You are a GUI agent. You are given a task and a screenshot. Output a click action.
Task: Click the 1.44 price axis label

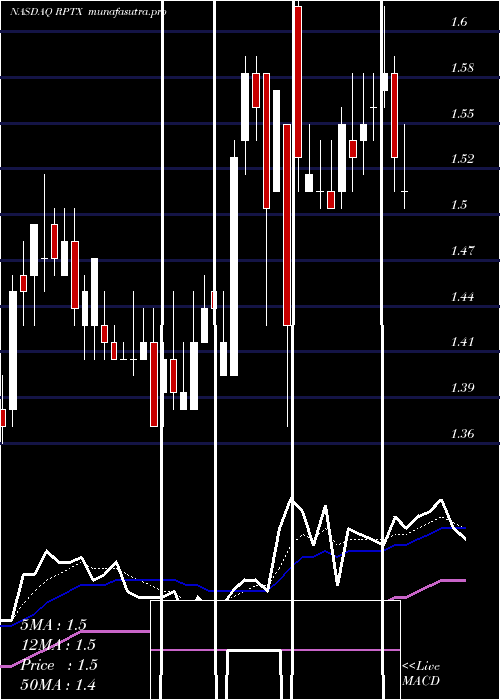point(462,296)
